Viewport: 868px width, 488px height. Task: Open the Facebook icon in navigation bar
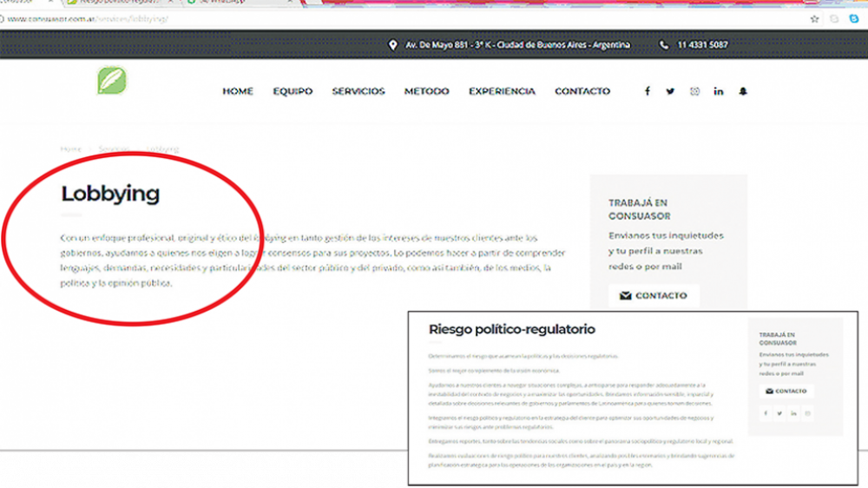pyautogui.click(x=648, y=91)
